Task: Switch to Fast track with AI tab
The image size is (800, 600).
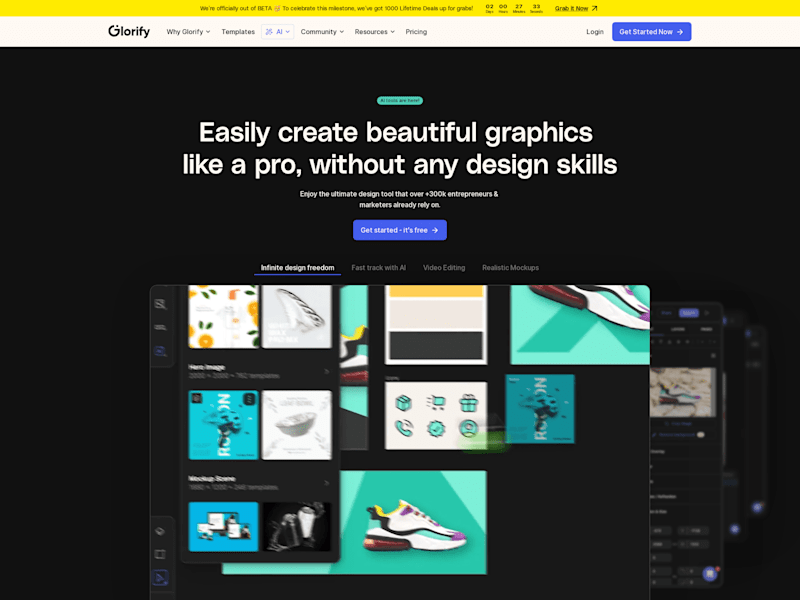Action: click(x=379, y=268)
